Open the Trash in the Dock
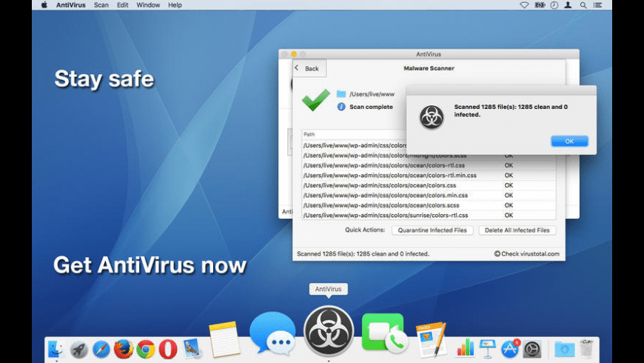644x363 pixels. click(x=587, y=349)
